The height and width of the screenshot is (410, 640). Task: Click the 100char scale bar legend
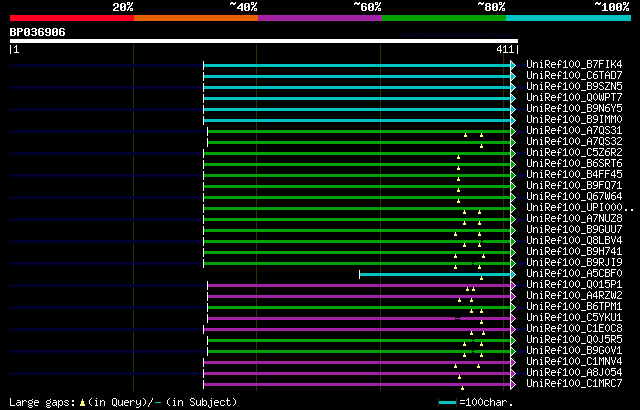tap(447, 403)
